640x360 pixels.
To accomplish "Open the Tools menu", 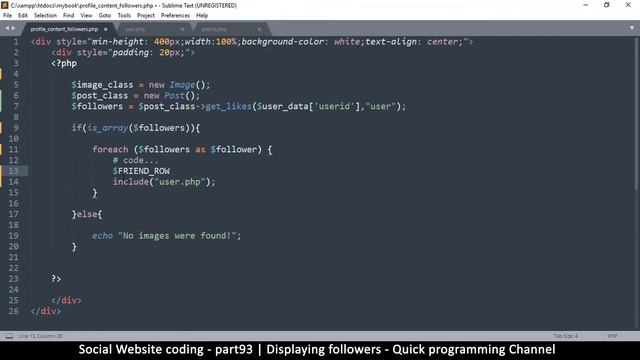I will [x=124, y=16].
